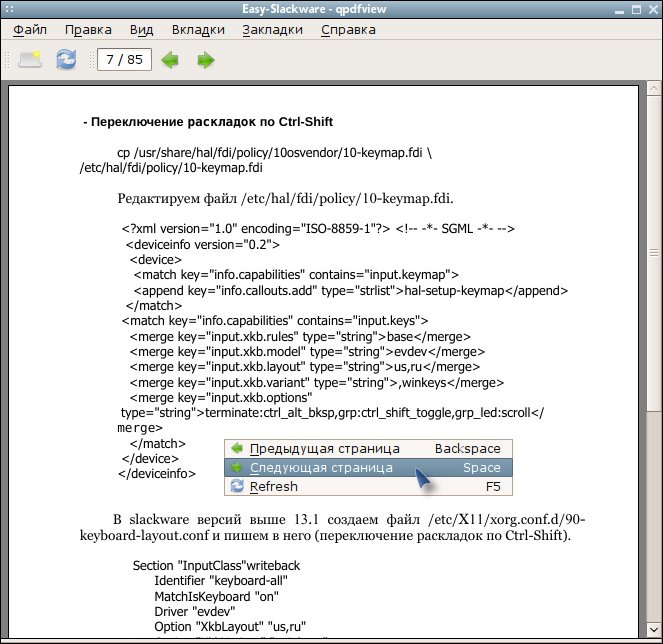
Task: Click the toolbar drag handle before open icon
Action: [x=6, y=60]
